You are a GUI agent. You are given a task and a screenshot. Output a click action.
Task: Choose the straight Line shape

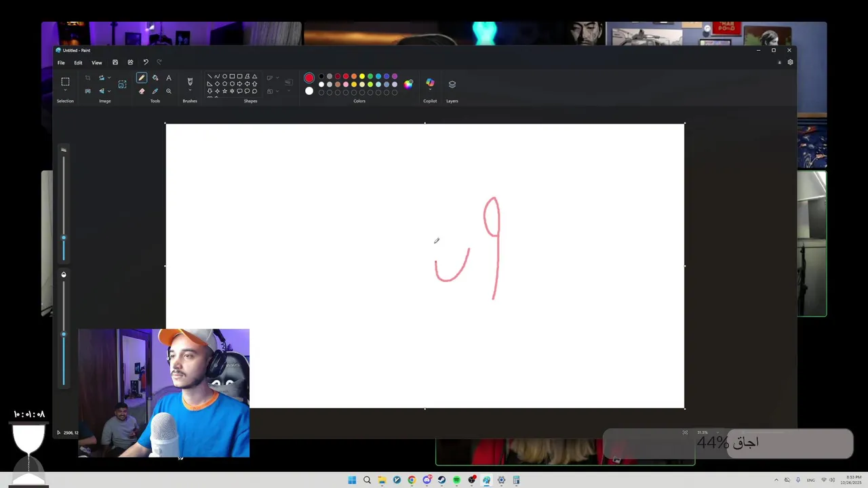coord(210,76)
